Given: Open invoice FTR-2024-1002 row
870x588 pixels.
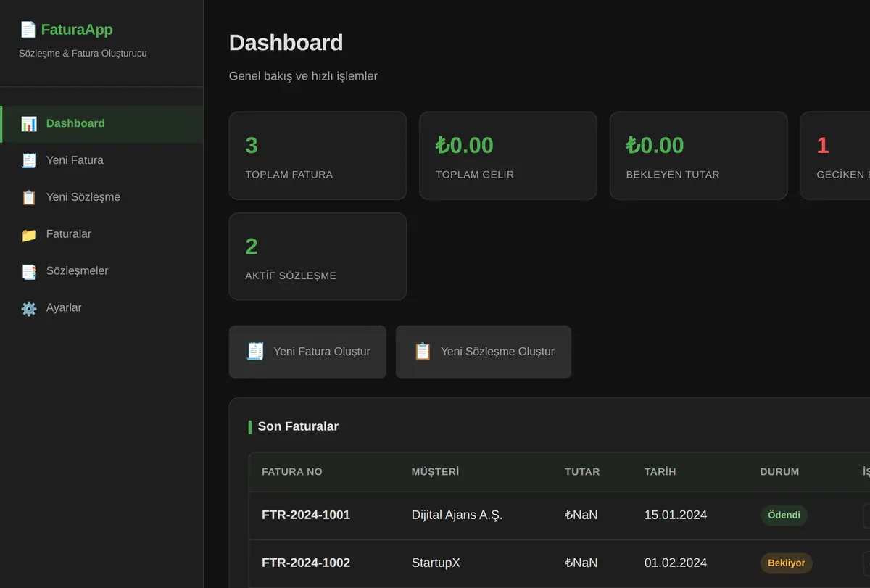Looking at the screenshot, I should coord(559,563).
